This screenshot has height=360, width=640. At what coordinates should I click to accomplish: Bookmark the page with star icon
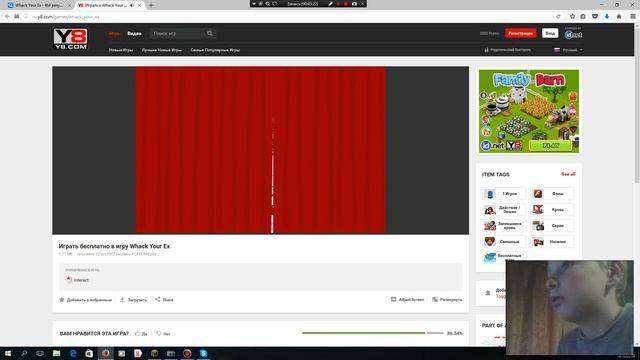[572, 16]
